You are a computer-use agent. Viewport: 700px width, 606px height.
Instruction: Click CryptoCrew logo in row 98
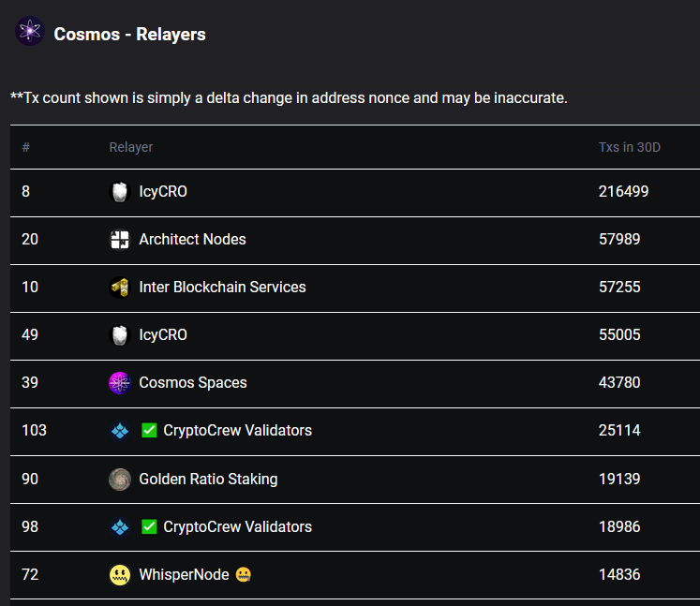(120, 527)
